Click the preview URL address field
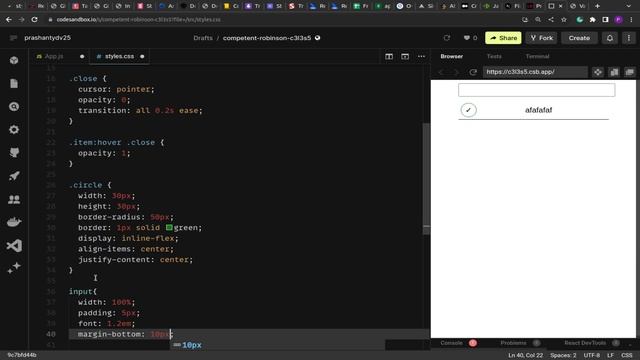The height and width of the screenshot is (360, 640). [x=535, y=72]
